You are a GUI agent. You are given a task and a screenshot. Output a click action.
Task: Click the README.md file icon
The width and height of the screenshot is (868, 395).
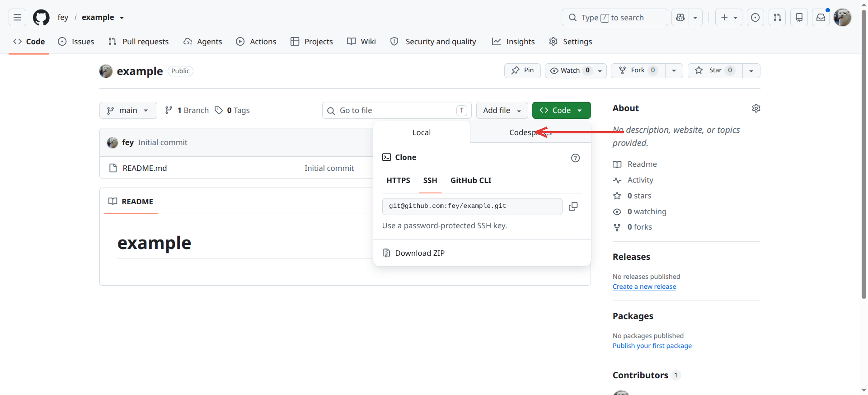point(113,168)
